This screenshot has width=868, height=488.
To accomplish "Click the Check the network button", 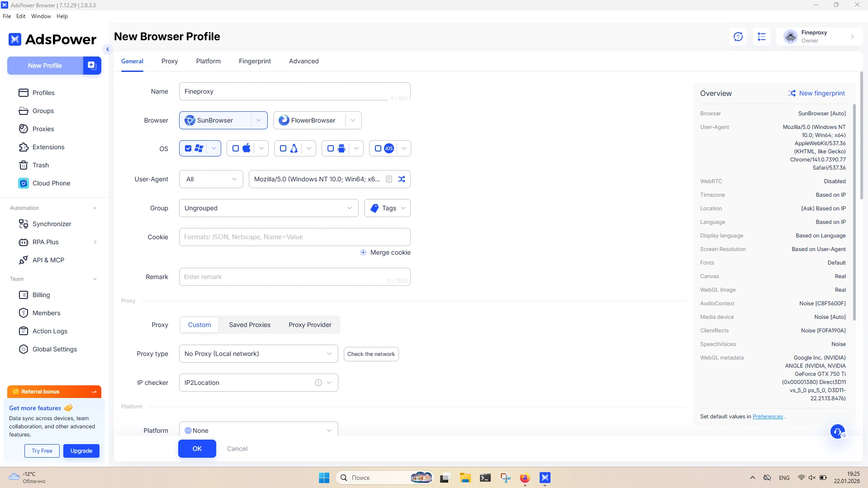I will [371, 354].
